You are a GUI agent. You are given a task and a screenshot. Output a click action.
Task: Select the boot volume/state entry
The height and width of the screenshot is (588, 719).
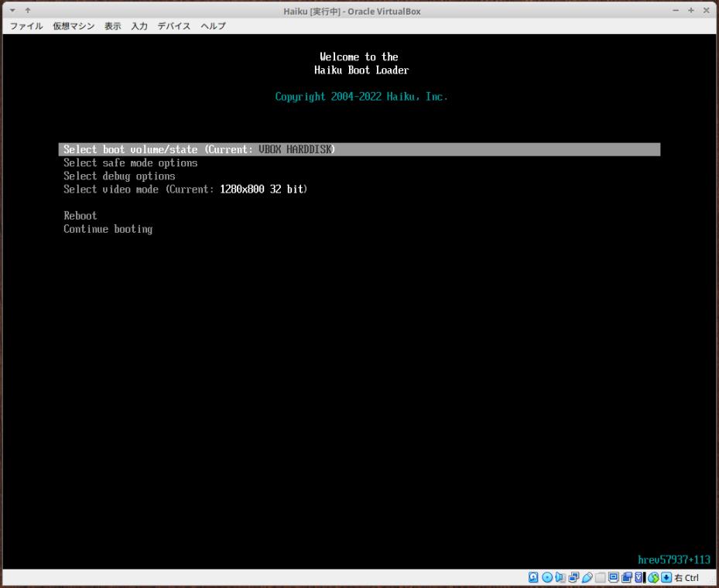click(359, 149)
